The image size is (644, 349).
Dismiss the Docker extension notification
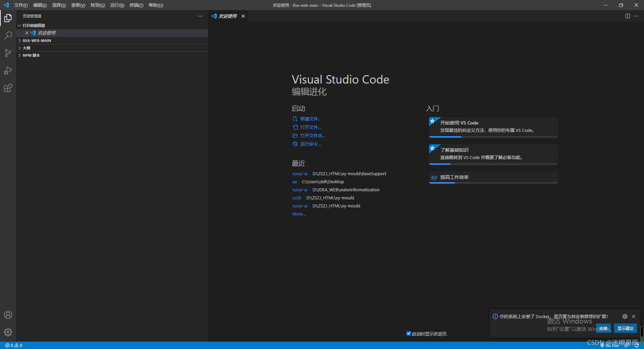634,316
